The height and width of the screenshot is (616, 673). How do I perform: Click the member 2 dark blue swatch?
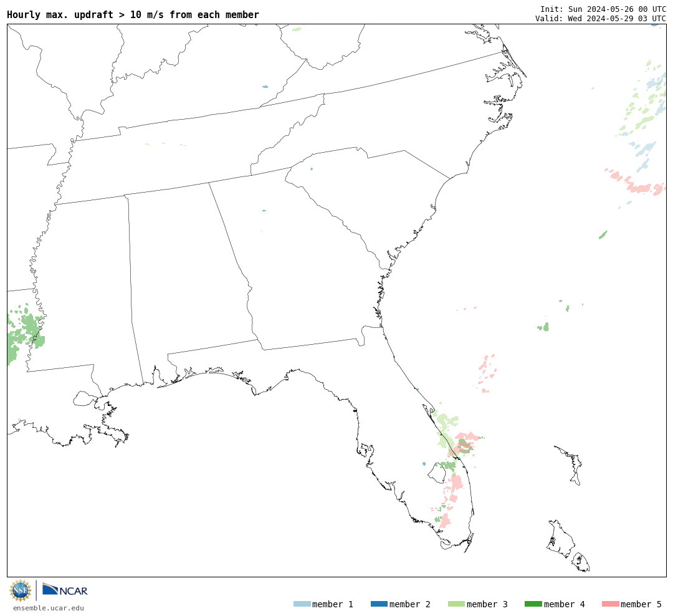(379, 604)
